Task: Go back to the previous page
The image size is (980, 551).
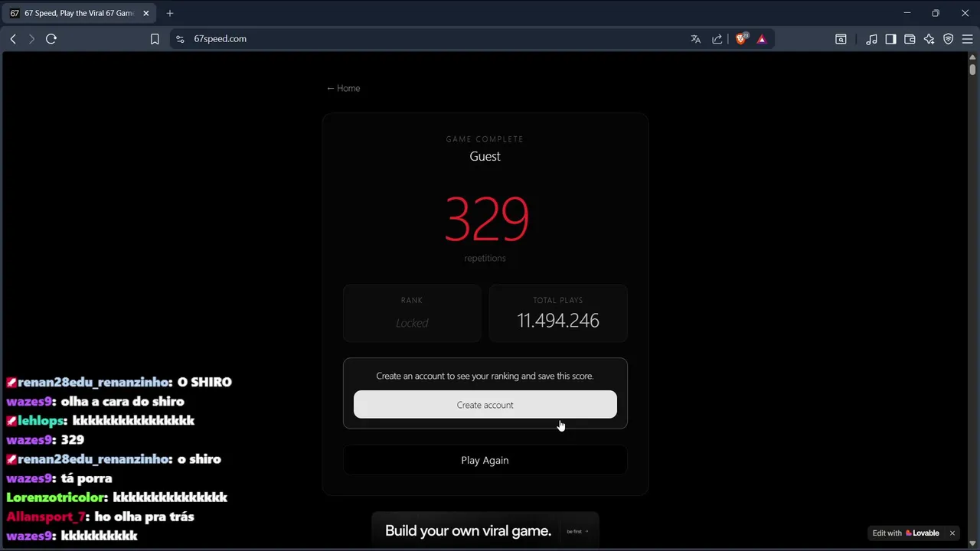Action: coord(13,39)
